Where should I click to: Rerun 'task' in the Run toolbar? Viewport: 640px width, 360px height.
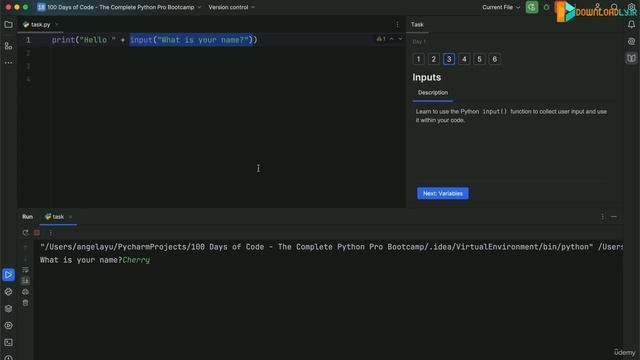coord(25,233)
